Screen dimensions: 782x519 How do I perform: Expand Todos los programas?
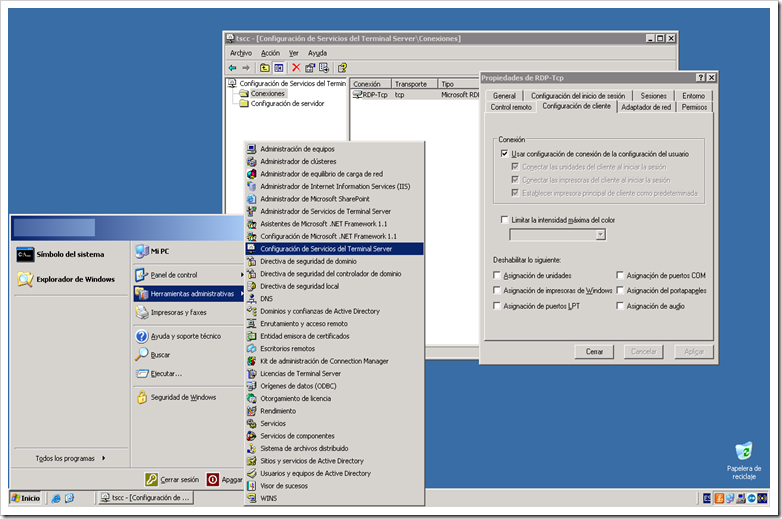(x=70, y=458)
